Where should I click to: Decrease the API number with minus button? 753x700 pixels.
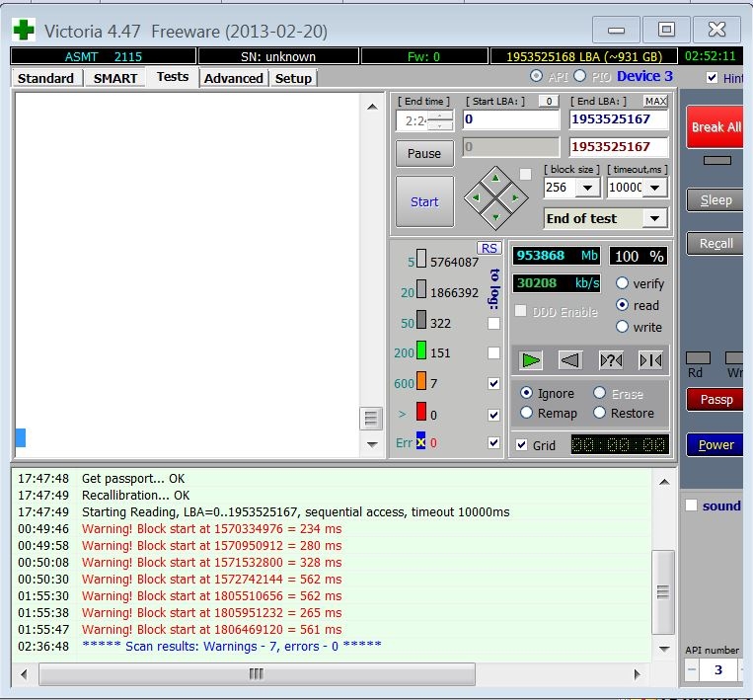[692, 669]
